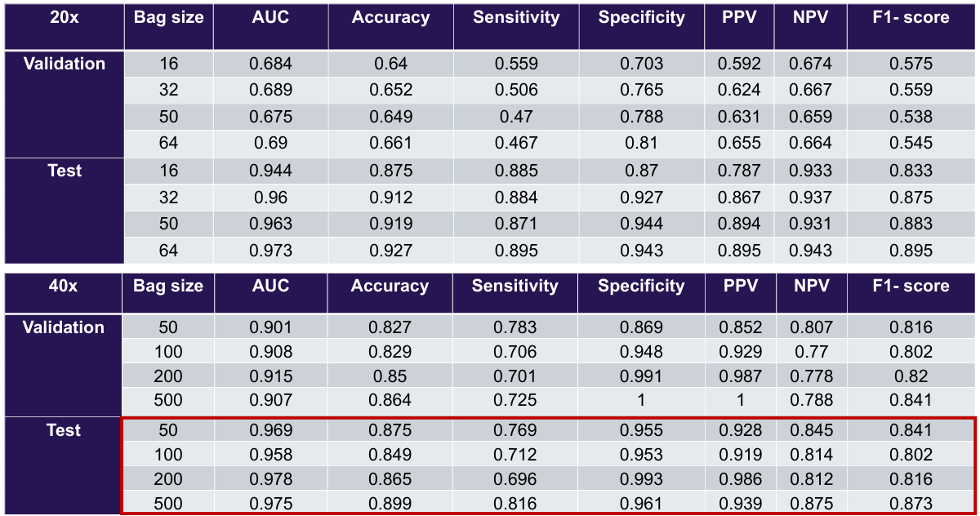Image resolution: width=980 pixels, height=516 pixels.
Task: Click the accuracy value 0.899 cell
Action: (x=390, y=504)
